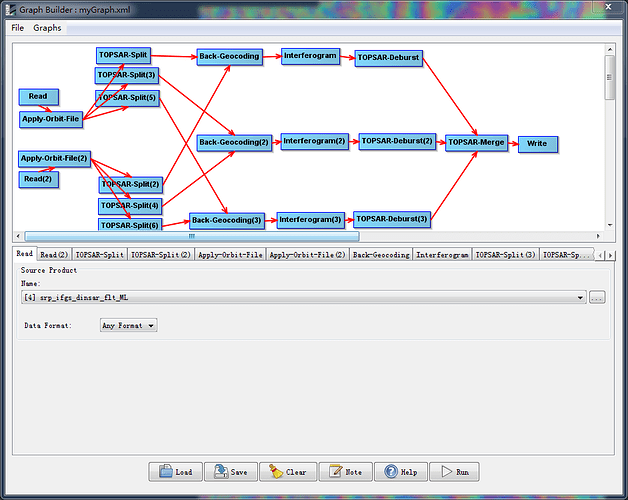The image size is (628, 500).
Task: Switch to the Apply-Orbit-File tab
Action: tap(230, 255)
